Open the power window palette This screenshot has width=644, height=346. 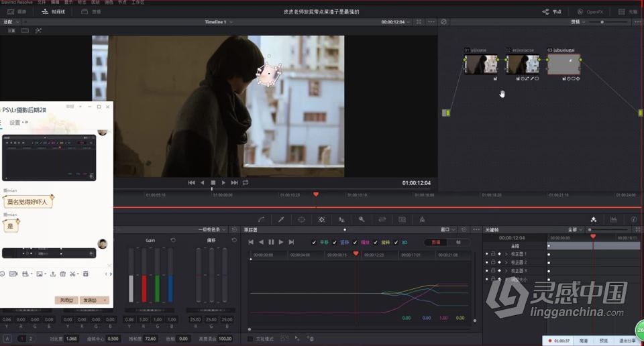tap(301, 219)
